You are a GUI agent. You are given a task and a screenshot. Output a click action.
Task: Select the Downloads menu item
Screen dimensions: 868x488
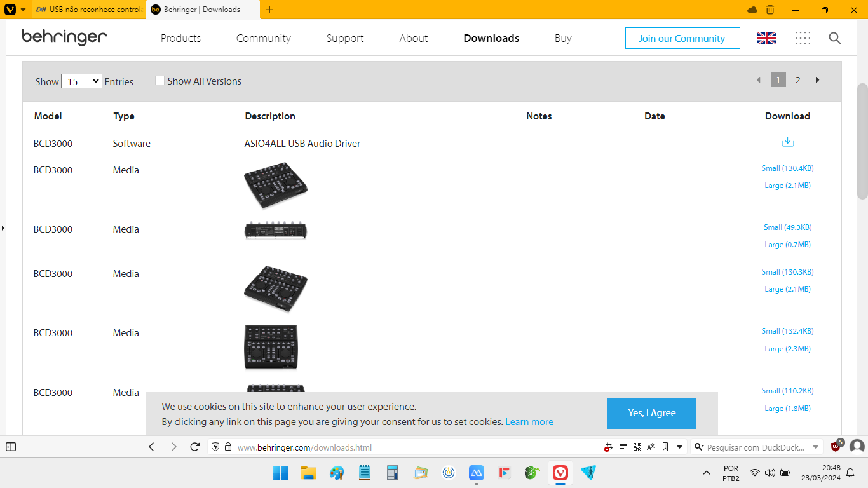(491, 38)
